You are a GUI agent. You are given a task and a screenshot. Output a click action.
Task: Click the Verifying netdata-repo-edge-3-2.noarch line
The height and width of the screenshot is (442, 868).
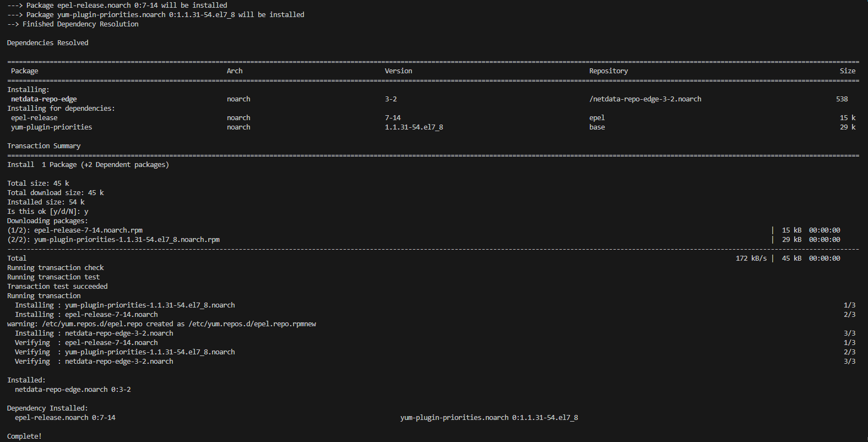tap(94, 362)
